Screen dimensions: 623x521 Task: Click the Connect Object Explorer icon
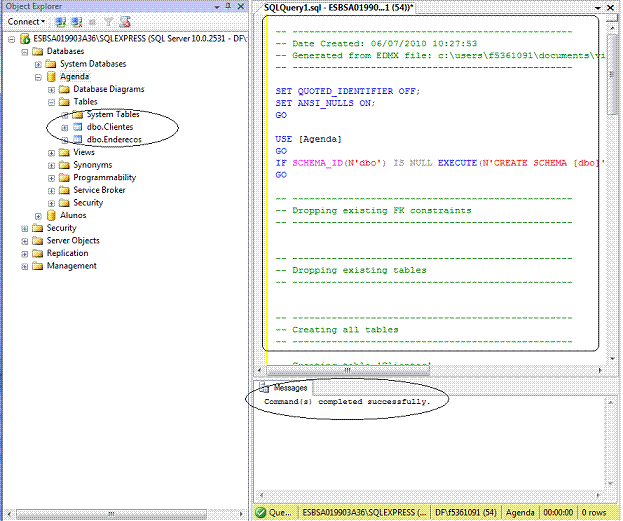pos(60,22)
